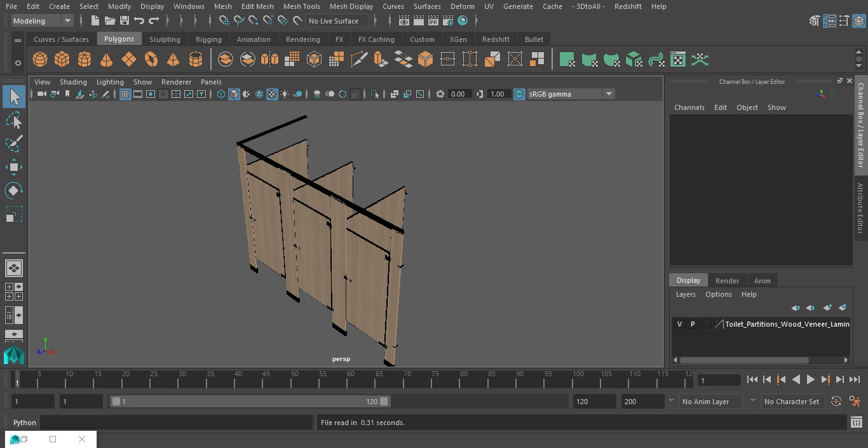Click the Render current frame clapper icon
The width and height of the screenshot is (868, 448).
click(x=419, y=21)
